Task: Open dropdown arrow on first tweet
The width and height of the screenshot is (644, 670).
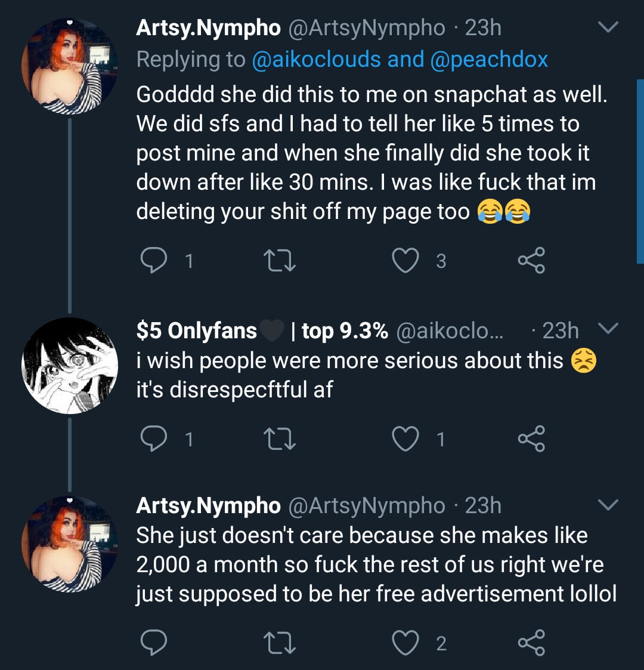Action: click(608, 28)
